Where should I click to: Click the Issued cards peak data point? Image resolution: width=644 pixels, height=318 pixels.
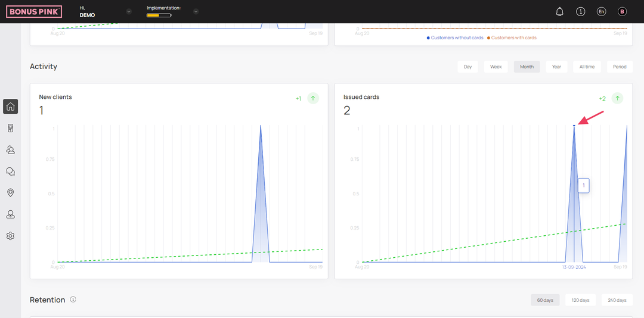[x=574, y=125]
